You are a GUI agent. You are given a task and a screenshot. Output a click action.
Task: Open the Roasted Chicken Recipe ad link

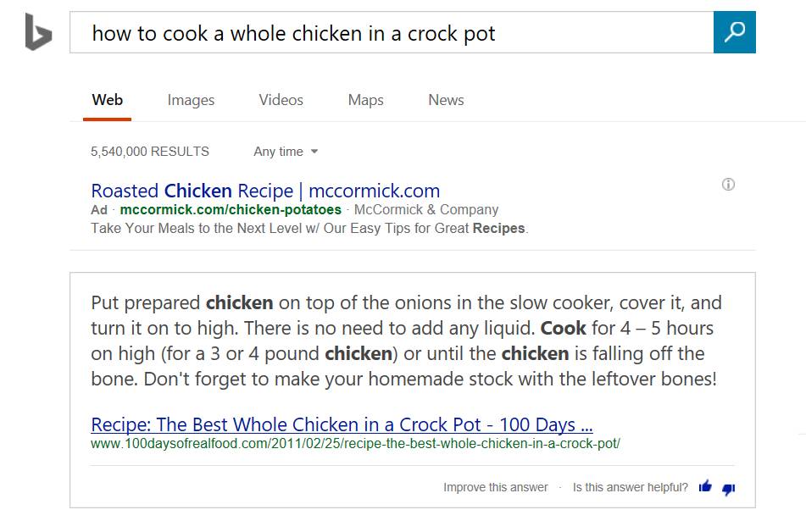pyautogui.click(x=265, y=191)
